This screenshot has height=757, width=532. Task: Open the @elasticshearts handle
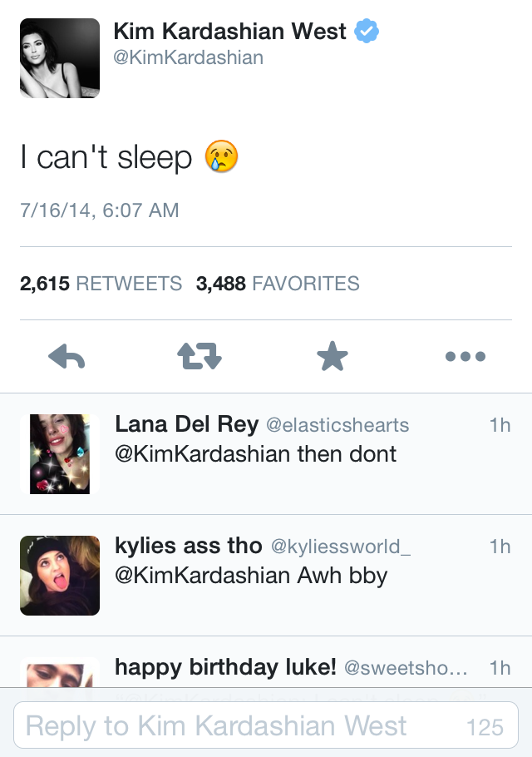[337, 425]
